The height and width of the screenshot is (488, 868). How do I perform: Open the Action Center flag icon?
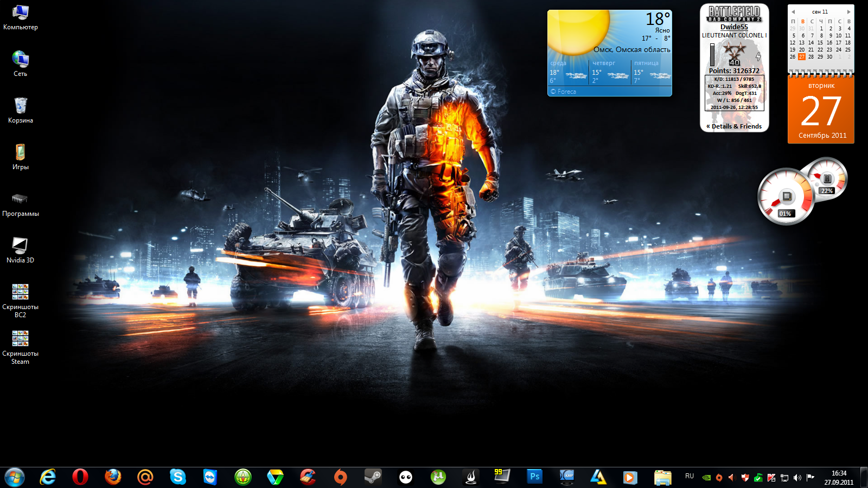tap(810, 478)
